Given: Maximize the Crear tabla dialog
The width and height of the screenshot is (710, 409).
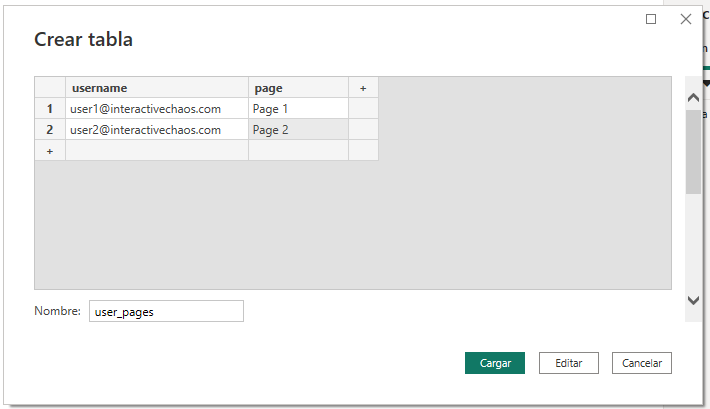Looking at the screenshot, I should 651,19.
